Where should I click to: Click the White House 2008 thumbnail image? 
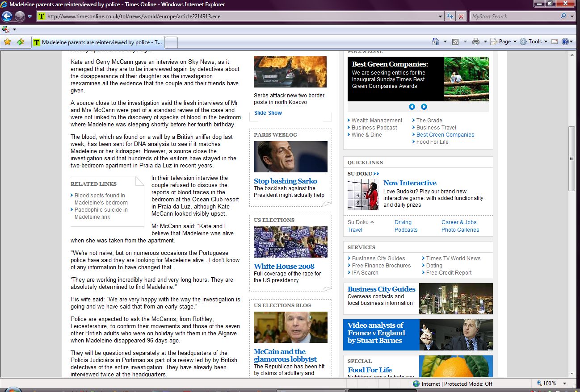pos(290,242)
